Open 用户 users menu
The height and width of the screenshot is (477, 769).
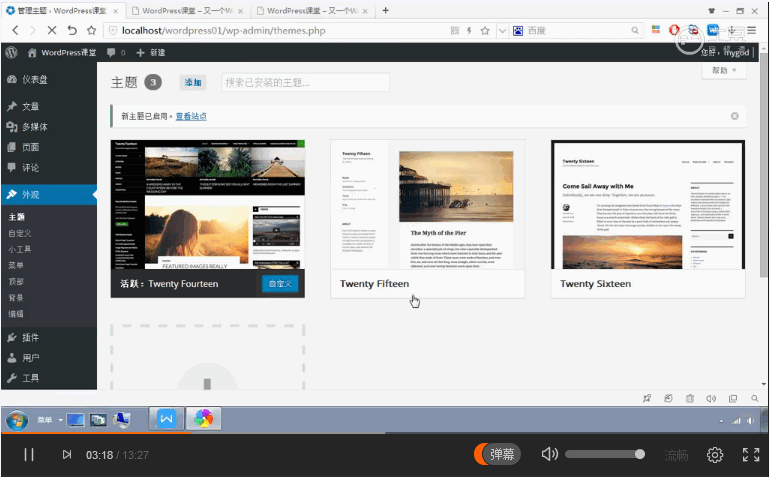[x=49, y=358]
